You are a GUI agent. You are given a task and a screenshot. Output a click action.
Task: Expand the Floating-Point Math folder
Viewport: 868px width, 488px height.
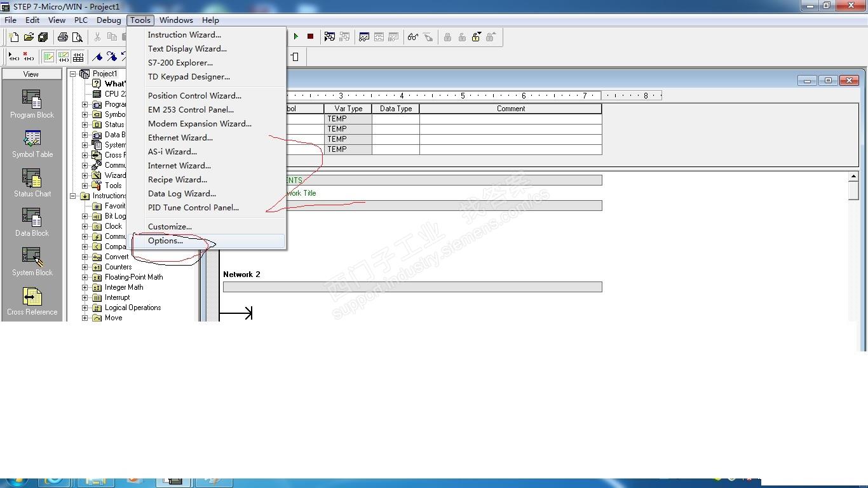[x=85, y=277]
